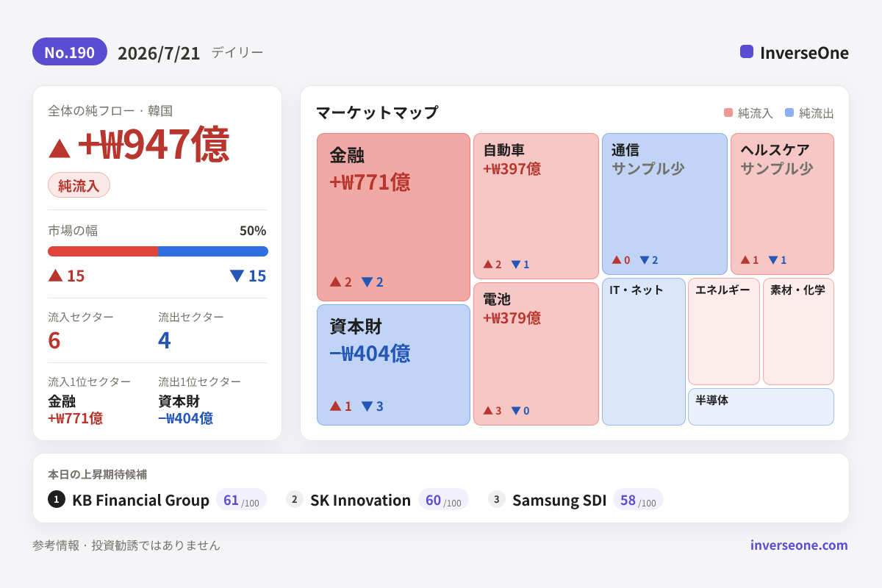This screenshot has height=588, width=882.
Task: Click the number 3 badge beside Samsung SDI
Action: [x=497, y=499]
